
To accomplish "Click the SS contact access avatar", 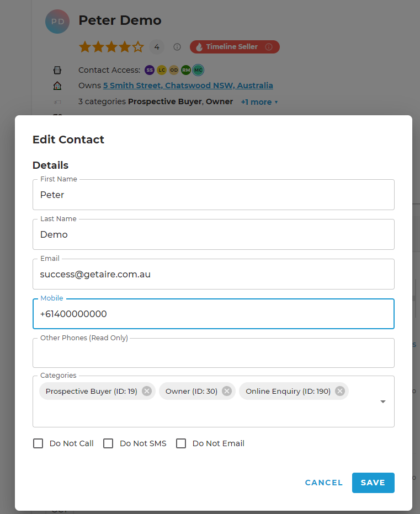I will (x=150, y=70).
